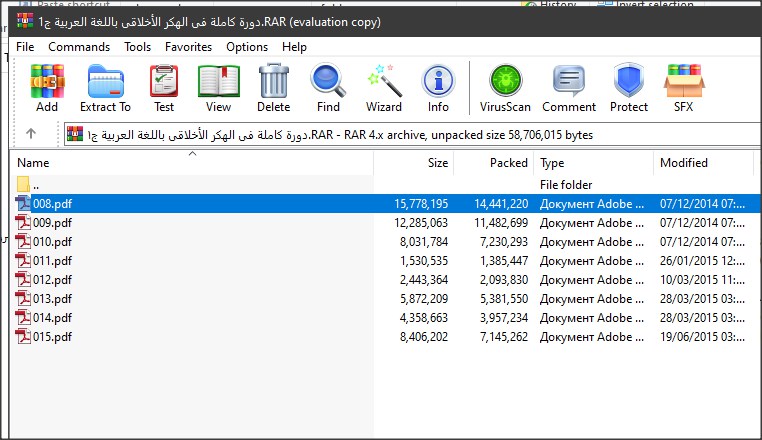This screenshot has height=440, width=762.
Task: Click PDF icon of 015.pdf
Action: click(23, 336)
